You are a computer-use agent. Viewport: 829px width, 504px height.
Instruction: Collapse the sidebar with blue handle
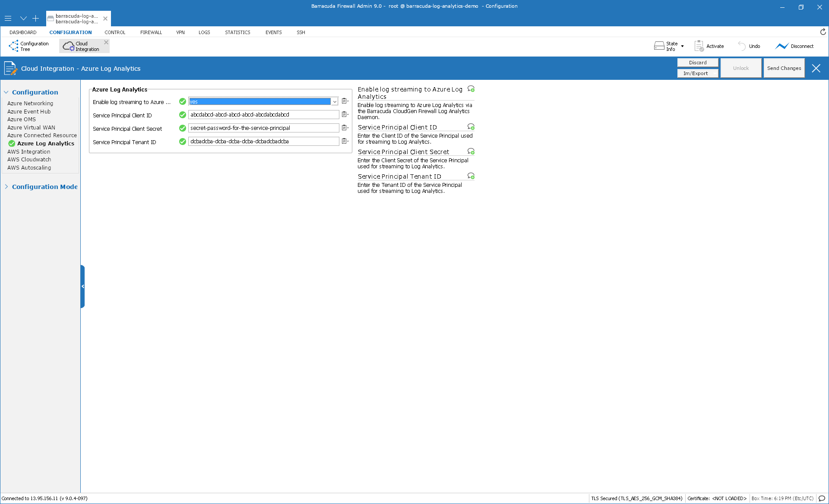pyautogui.click(x=82, y=287)
